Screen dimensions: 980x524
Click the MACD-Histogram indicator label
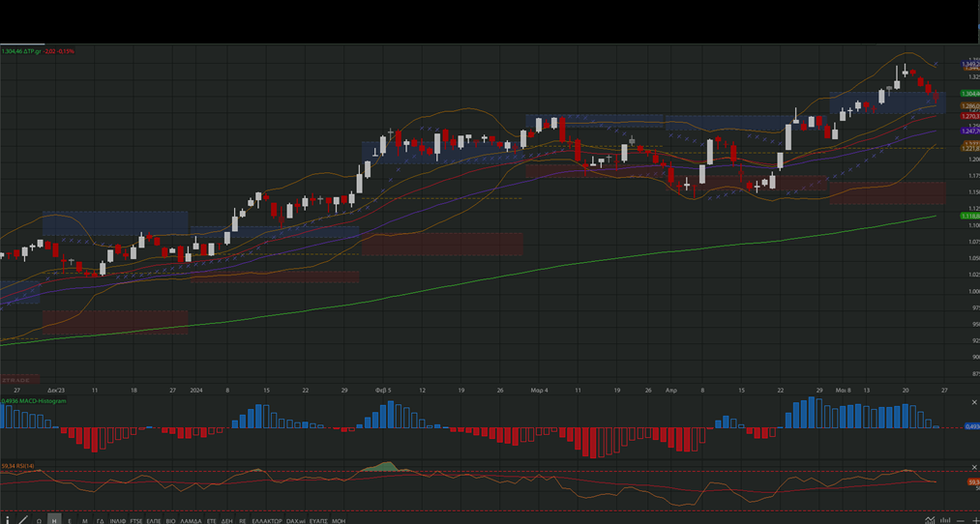(x=34, y=401)
